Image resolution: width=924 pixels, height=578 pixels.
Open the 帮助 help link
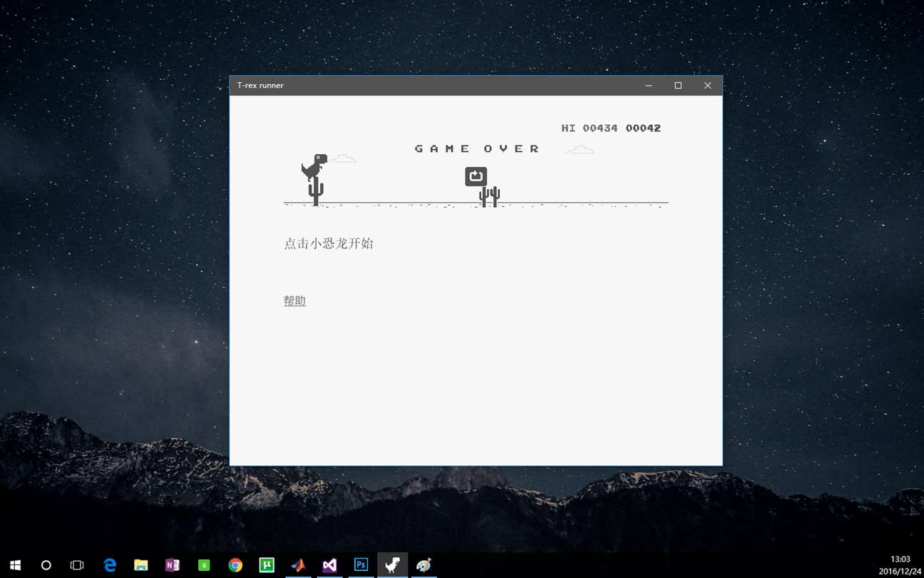[294, 301]
